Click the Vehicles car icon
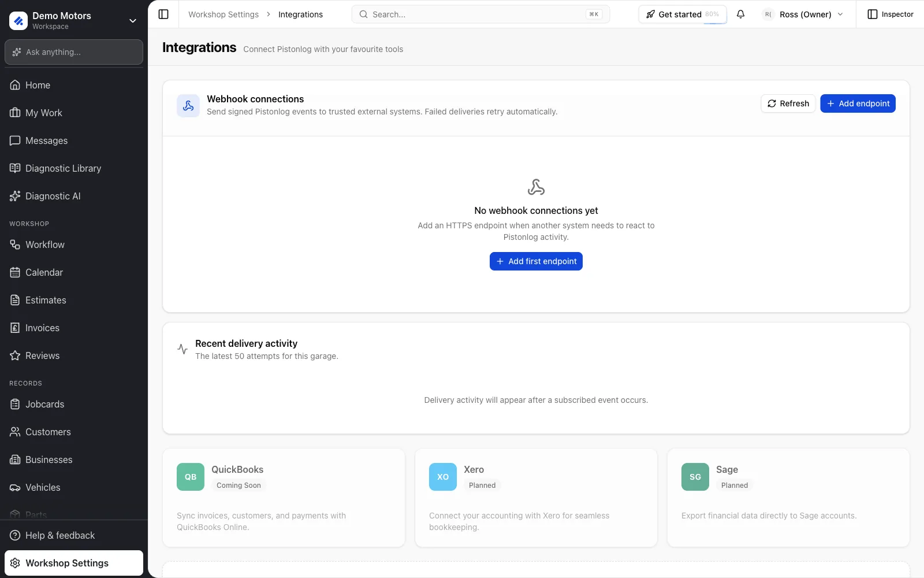 (15, 487)
